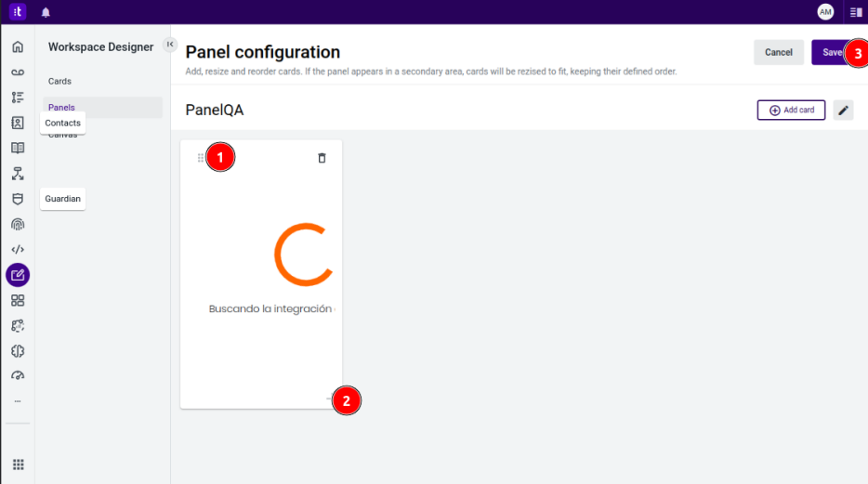
Task: Click the Add card button
Action: click(x=791, y=110)
